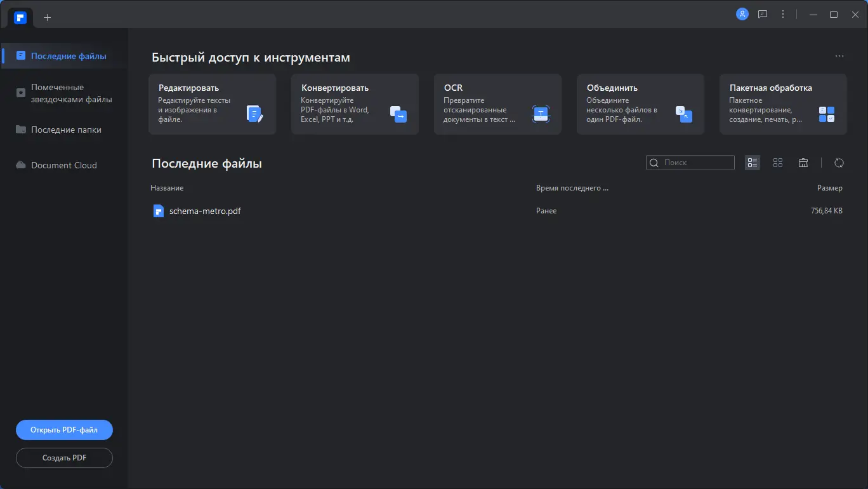This screenshot has width=868, height=489.
Task: Launch the OCR tool card
Action: pos(497,104)
